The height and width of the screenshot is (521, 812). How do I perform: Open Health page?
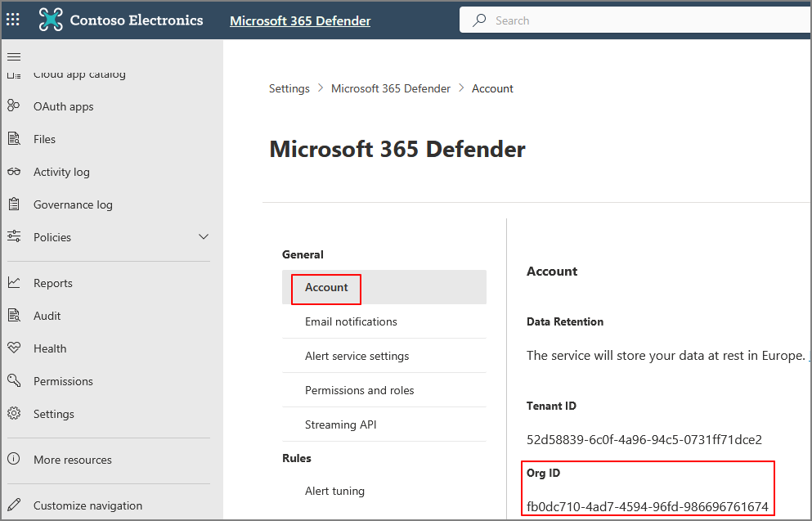pyautogui.click(x=50, y=348)
